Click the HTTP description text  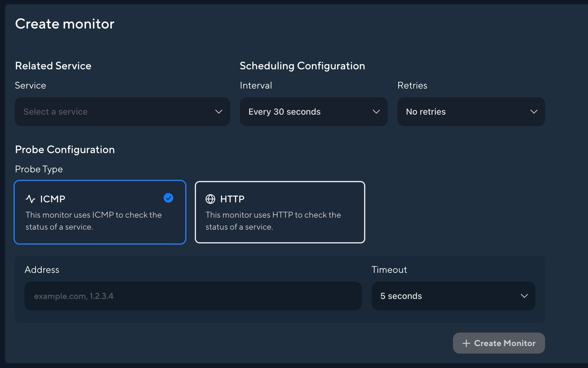(x=273, y=221)
